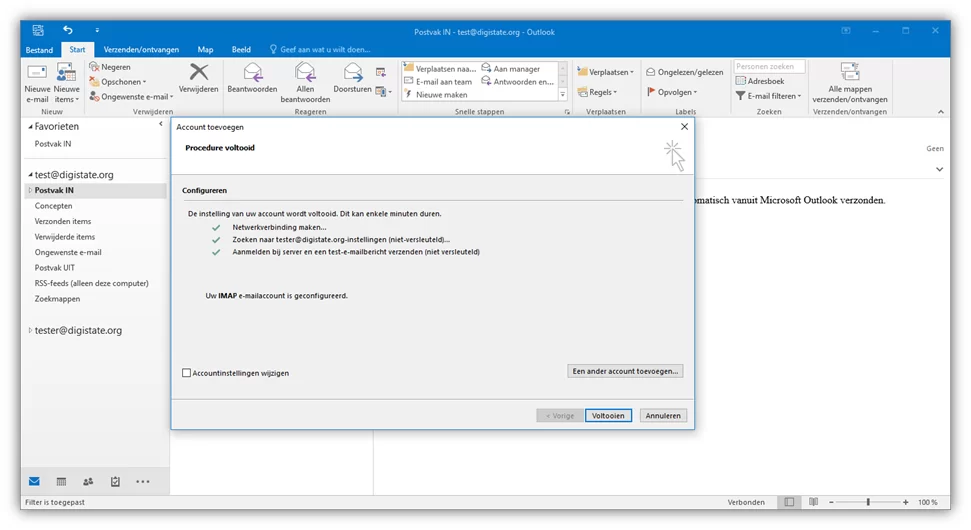Switch to the Map tab
971x530 pixels.
(205, 50)
